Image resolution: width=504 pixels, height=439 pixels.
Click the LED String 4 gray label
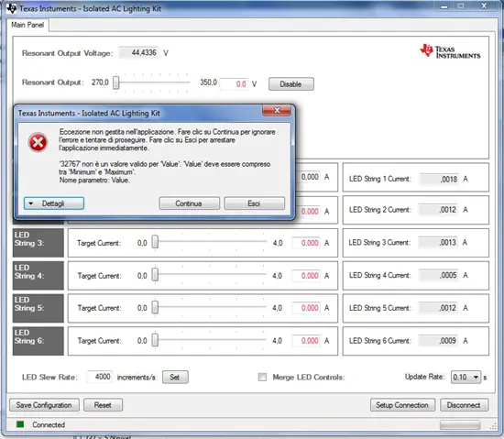coord(38,276)
